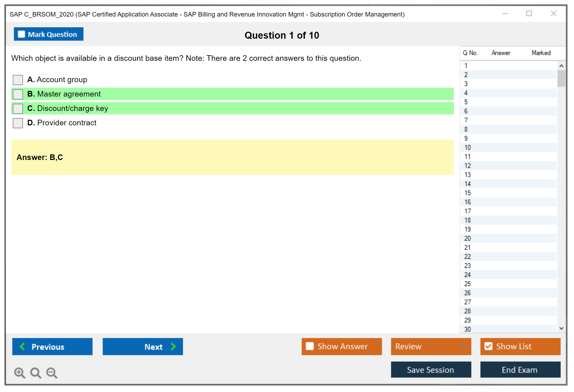Toggle the Mark Question checkbox
The image size is (574, 392).
[x=21, y=34]
